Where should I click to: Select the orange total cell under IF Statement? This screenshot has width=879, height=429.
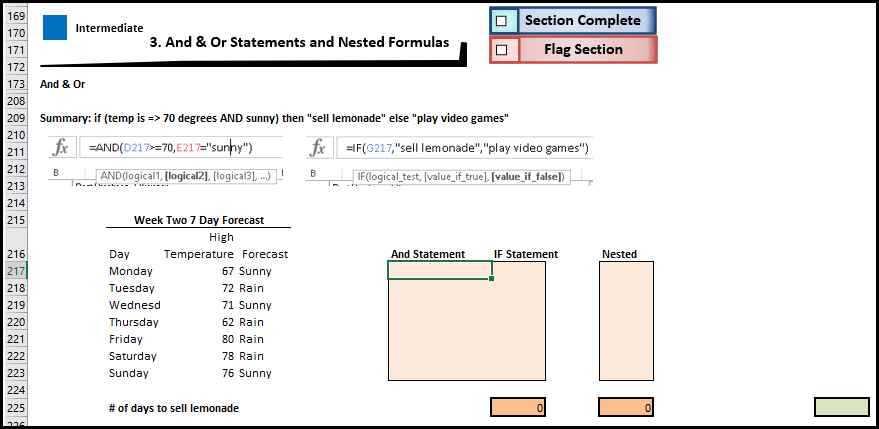tap(518, 407)
